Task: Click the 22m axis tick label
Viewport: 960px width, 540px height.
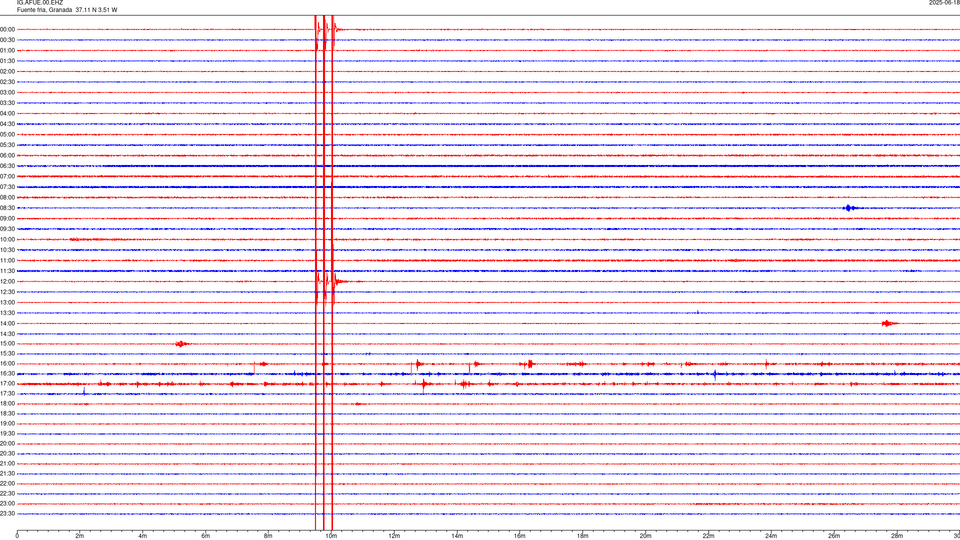Action: point(708,536)
